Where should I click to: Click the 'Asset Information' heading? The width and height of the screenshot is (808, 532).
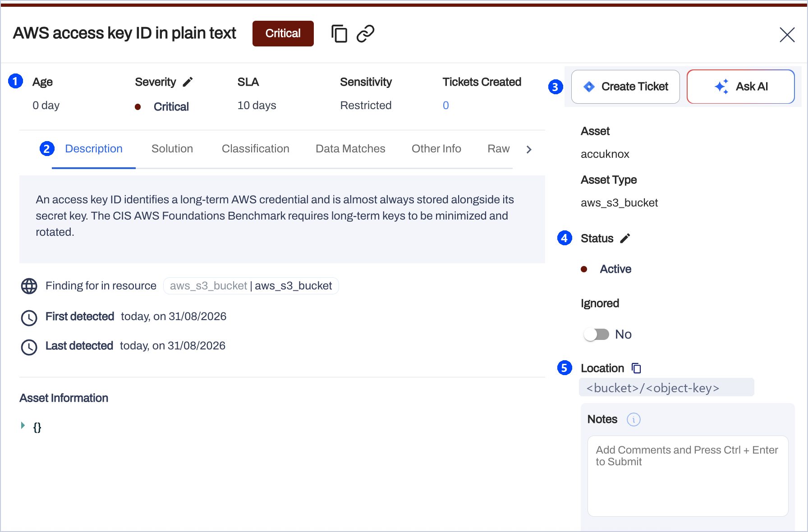tap(64, 398)
